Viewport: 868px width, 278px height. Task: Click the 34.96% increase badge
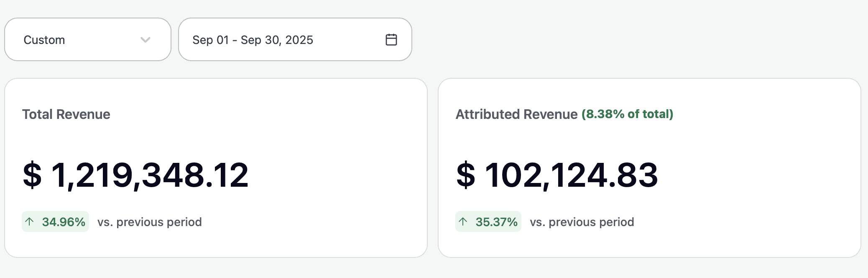[x=55, y=221]
